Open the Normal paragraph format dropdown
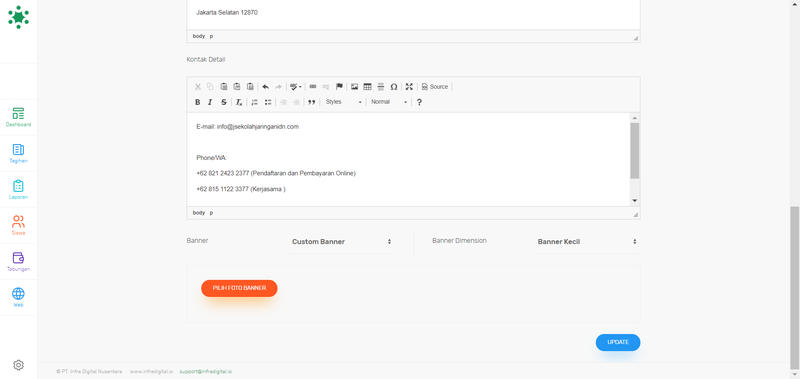 pyautogui.click(x=389, y=102)
